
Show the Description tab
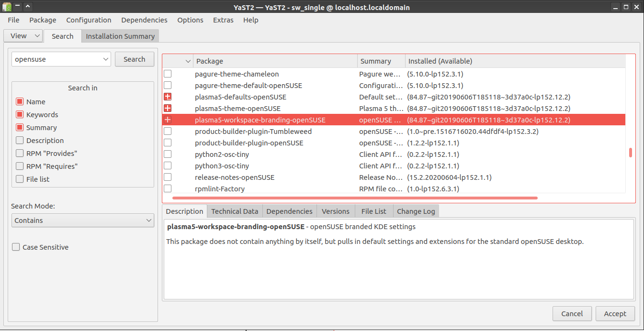click(184, 211)
